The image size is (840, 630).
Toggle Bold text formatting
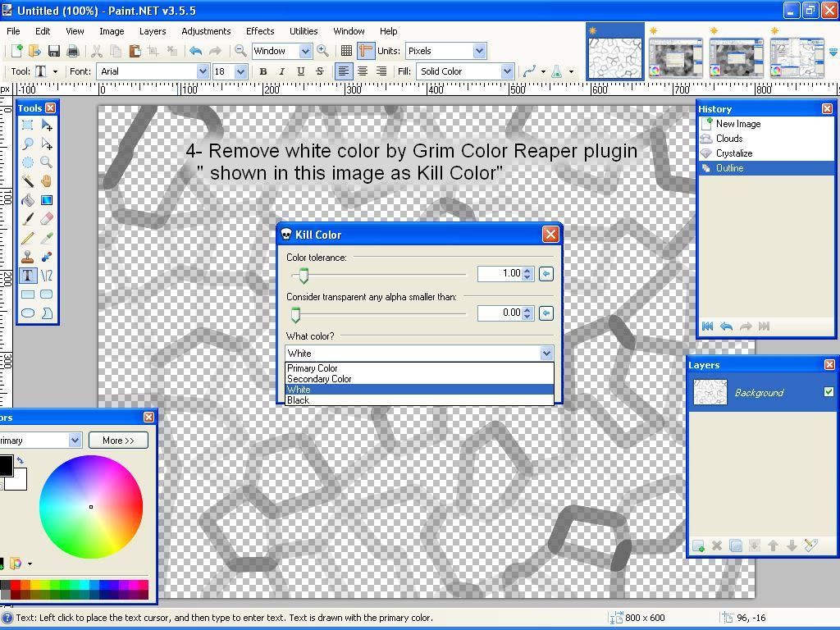(263, 71)
